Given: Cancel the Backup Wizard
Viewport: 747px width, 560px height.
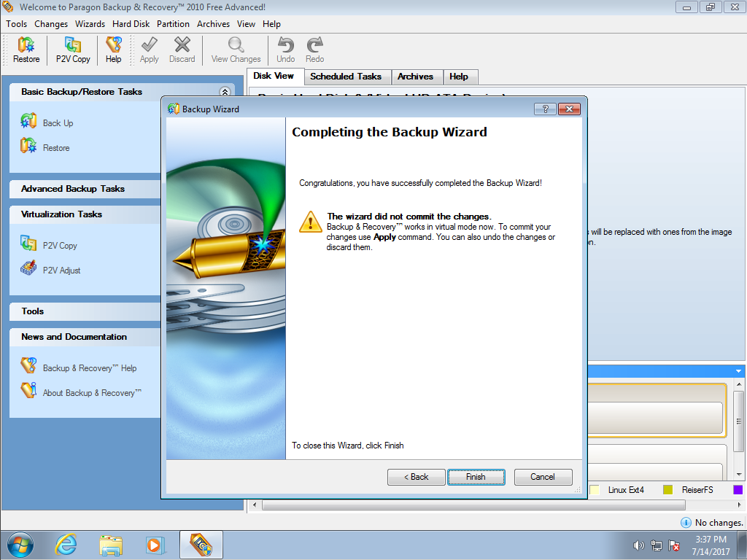Looking at the screenshot, I should (x=543, y=477).
